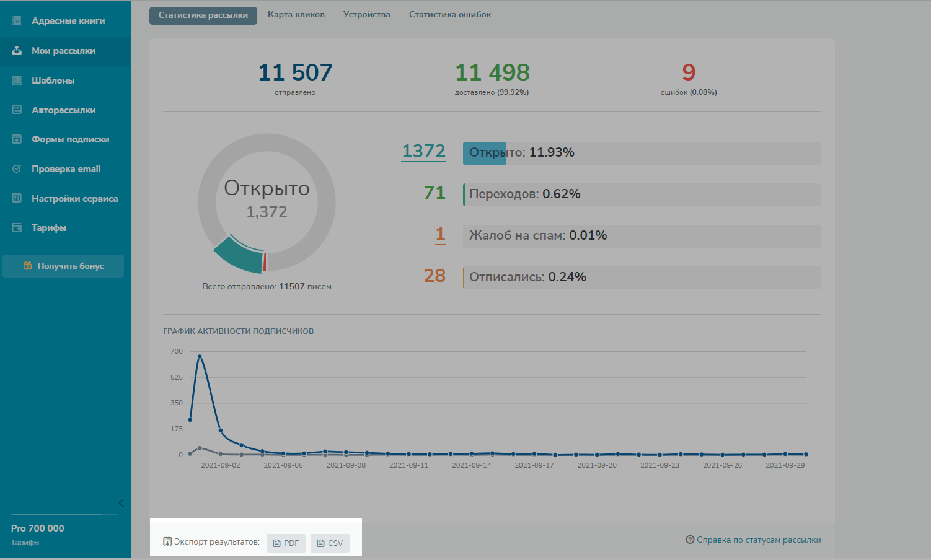Export results as PDF
Screen dimensions: 931x560
[286, 543]
